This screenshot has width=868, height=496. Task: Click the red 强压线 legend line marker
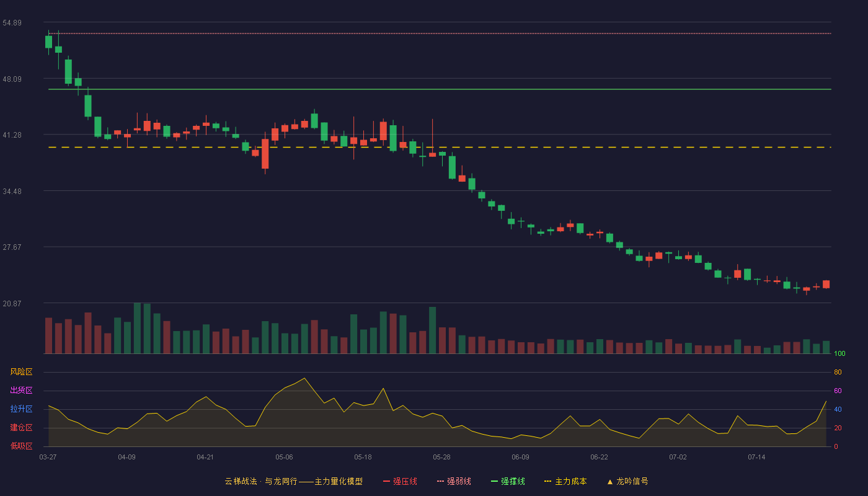(x=386, y=481)
